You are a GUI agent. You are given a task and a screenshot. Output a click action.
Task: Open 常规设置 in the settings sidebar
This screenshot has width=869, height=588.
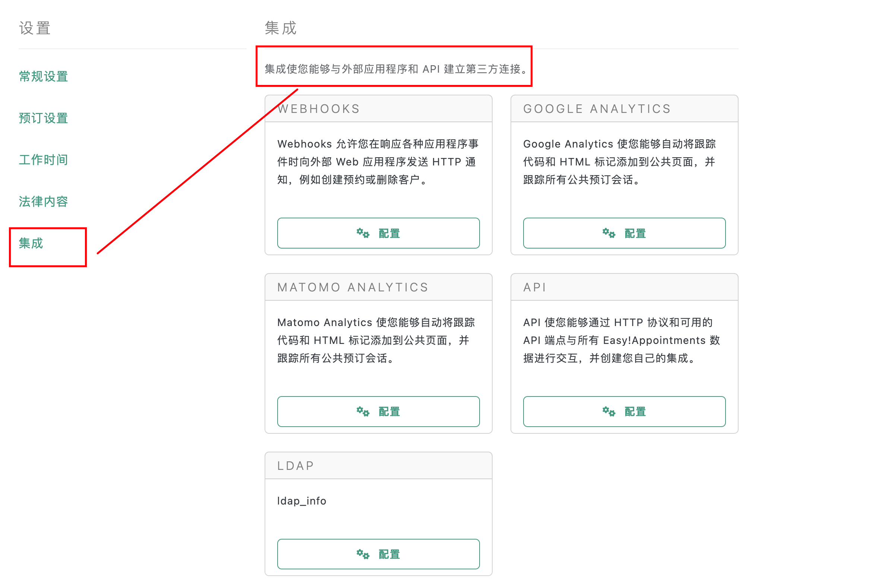click(43, 76)
